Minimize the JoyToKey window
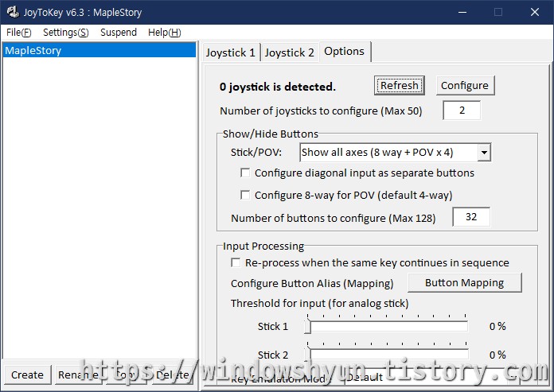554x392 pixels. tap(462, 13)
